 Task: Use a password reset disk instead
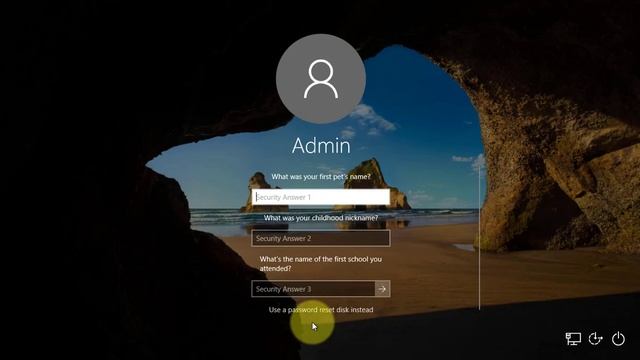(x=321, y=310)
